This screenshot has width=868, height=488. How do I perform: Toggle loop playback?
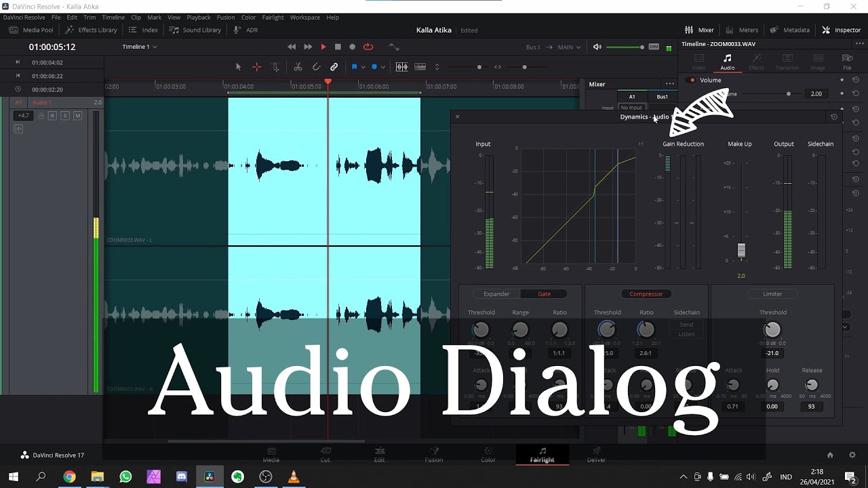point(368,47)
